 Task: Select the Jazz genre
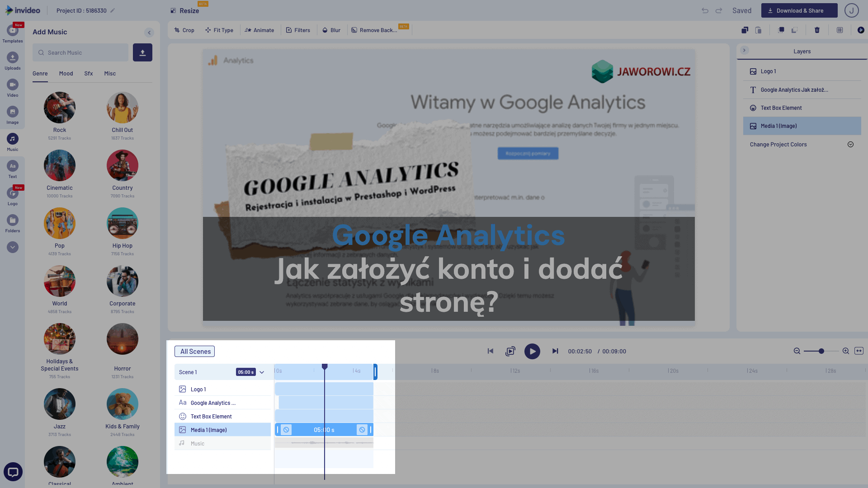click(60, 404)
